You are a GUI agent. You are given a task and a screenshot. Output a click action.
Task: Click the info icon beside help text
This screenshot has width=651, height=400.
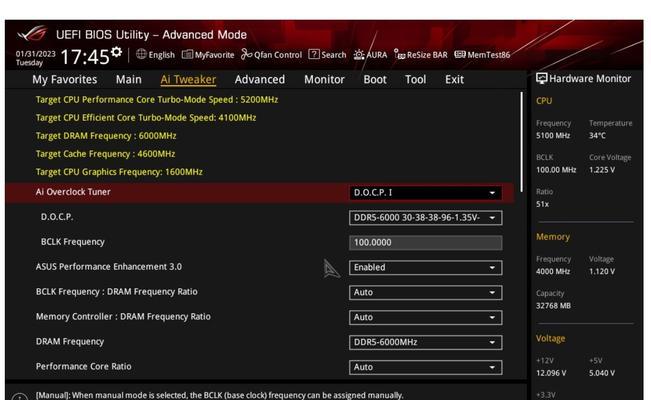pyautogui.click(x=19, y=397)
